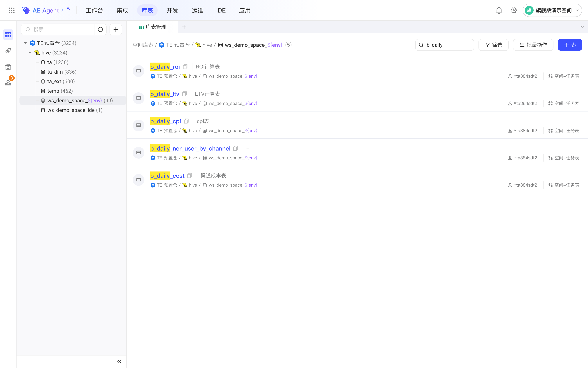Screen dimensions: 588x368
Task: Click the table icon of the b_daily_roi row
Action: click(x=139, y=71)
